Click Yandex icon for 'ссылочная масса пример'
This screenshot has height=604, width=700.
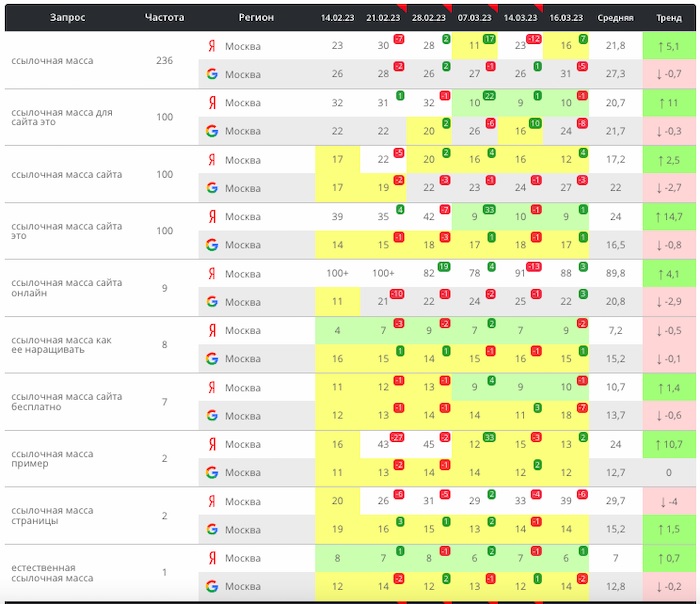click(x=212, y=444)
